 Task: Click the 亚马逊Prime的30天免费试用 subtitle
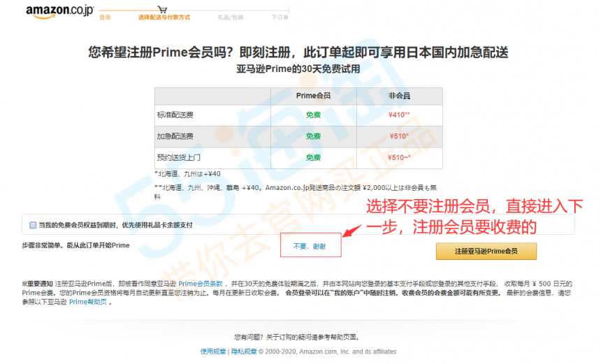point(298,69)
